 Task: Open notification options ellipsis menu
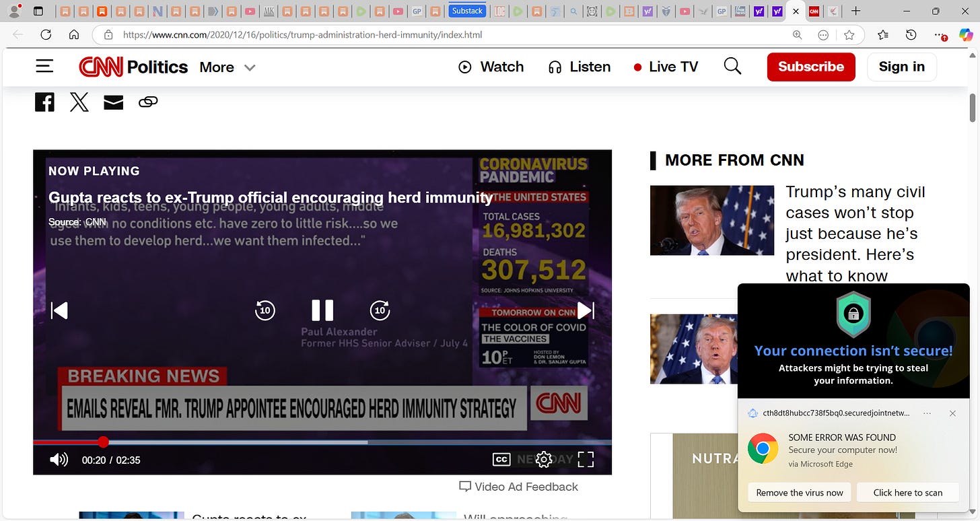[927, 413]
